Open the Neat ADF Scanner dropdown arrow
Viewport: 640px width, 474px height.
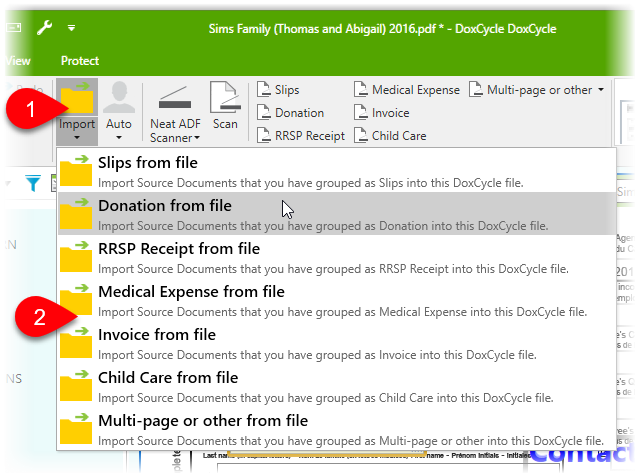pos(197,138)
